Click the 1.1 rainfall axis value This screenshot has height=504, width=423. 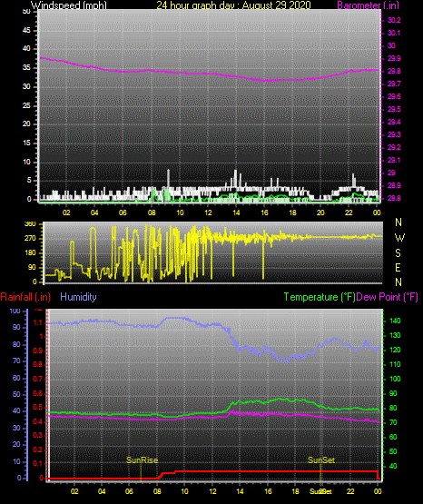[x=38, y=322]
